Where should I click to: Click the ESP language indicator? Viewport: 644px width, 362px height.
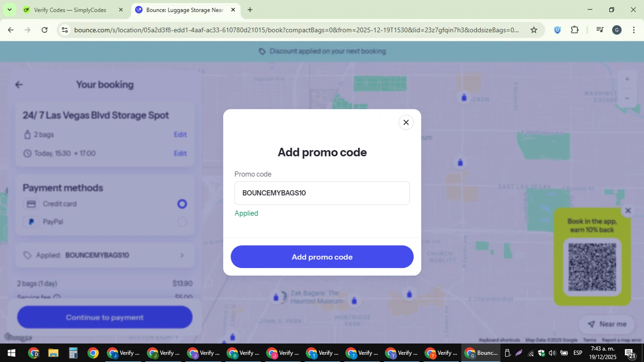click(x=578, y=353)
